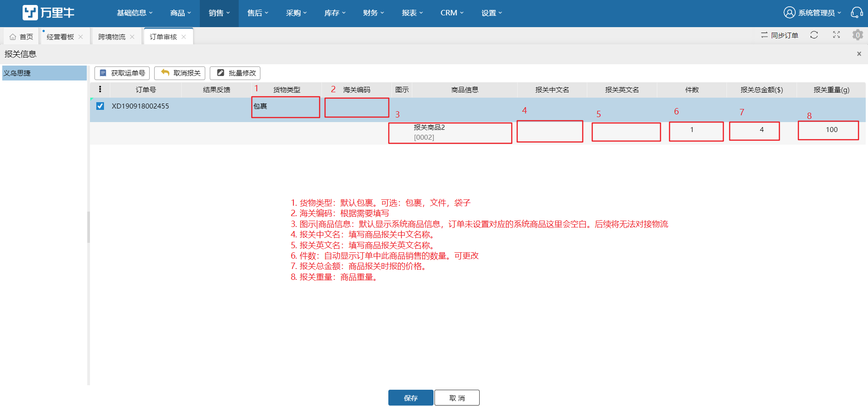Click the 报关总金额 cell with value 4
868x406 pixels.
tap(755, 131)
